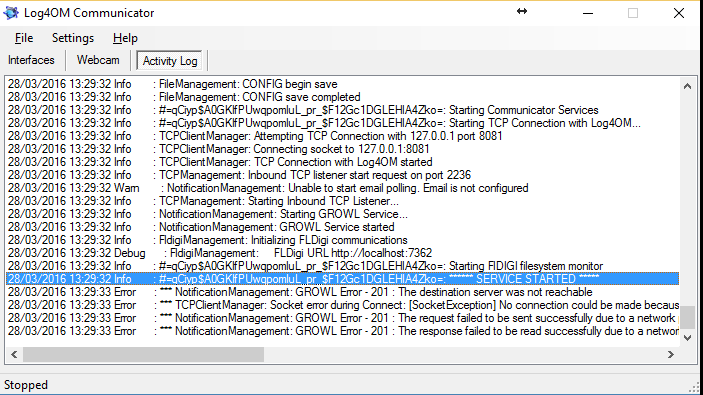Select 'request failed to be sent' error line
Screen dimensions: 703x395
click(x=343, y=318)
